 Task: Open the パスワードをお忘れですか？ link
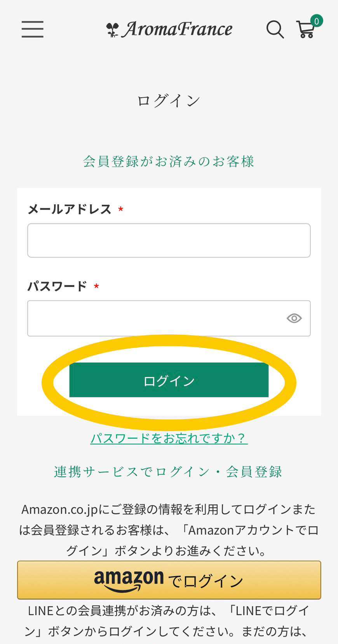169,438
